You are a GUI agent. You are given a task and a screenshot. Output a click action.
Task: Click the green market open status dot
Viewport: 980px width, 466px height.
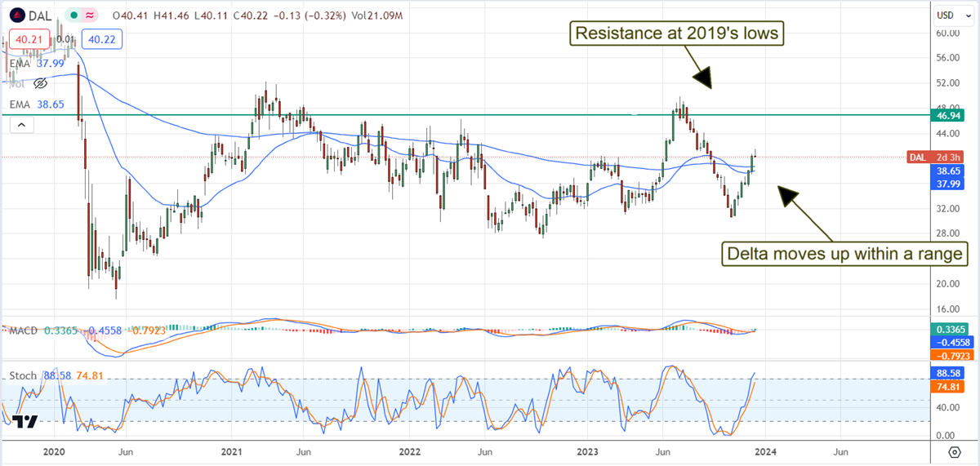click(x=73, y=15)
